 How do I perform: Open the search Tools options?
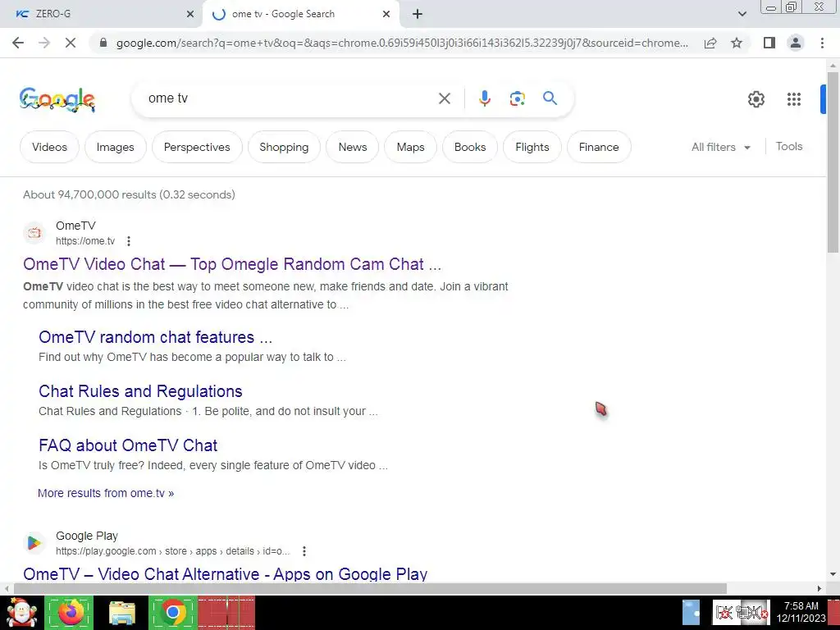(788, 146)
